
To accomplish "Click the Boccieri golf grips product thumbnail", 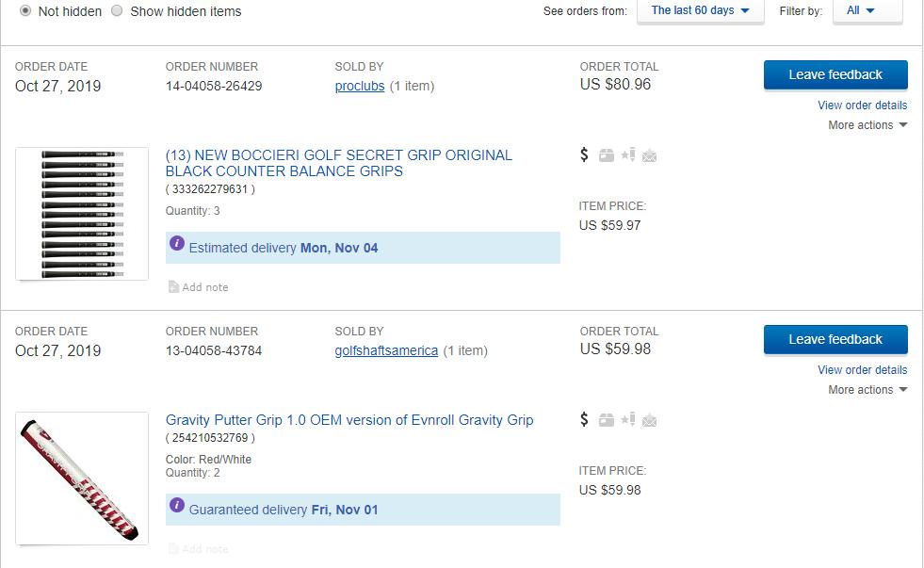I will (x=82, y=214).
